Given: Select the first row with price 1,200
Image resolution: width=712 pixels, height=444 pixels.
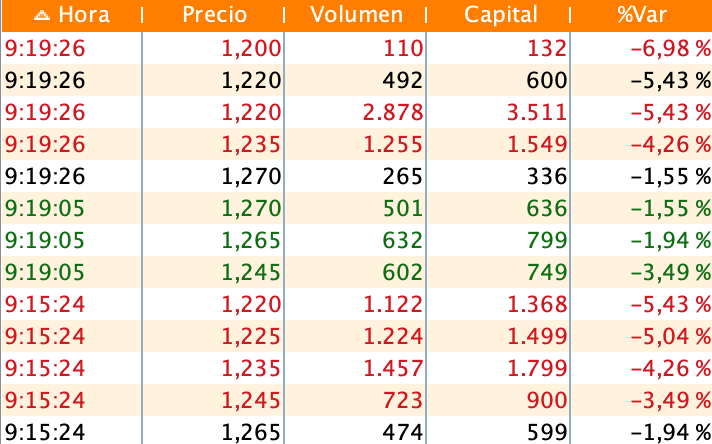Looking at the screenshot, I should (x=357, y=48).
